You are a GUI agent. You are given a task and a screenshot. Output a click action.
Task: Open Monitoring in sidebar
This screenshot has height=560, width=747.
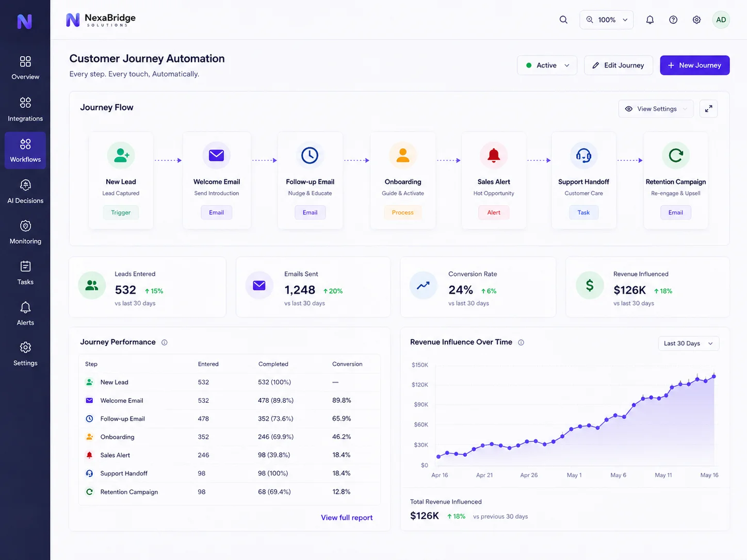click(x=25, y=233)
